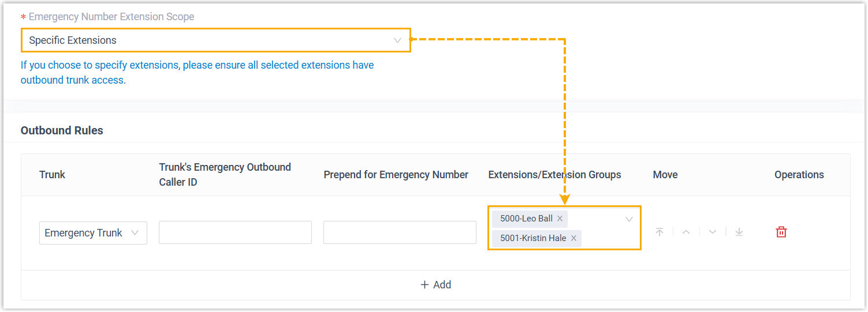Viewport: 868px width, 312px height.
Task: Click the Trunk column header
Action: tap(52, 175)
